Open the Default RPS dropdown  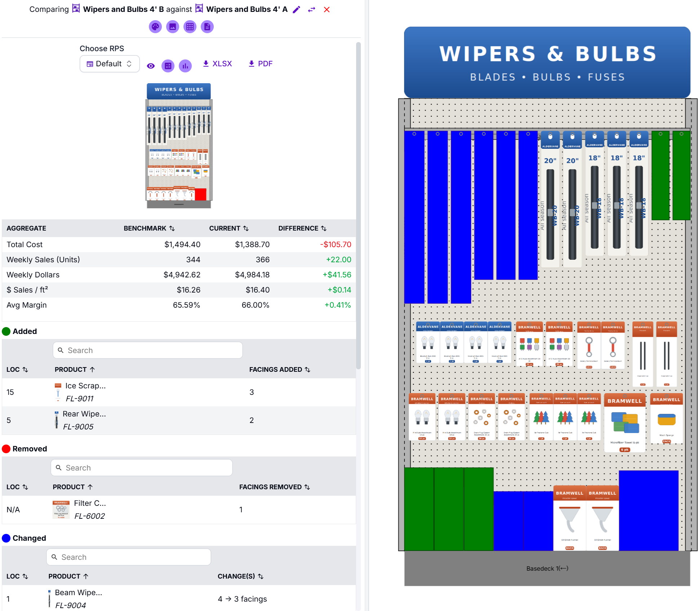pyautogui.click(x=110, y=64)
